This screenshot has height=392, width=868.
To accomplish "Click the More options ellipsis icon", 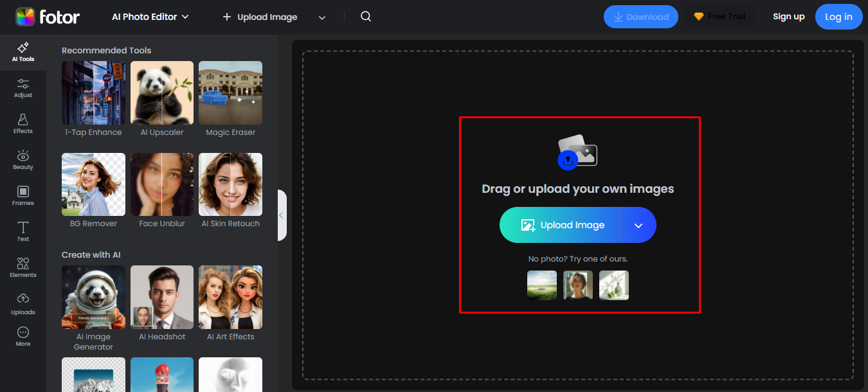I will click(x=23, y=336).
